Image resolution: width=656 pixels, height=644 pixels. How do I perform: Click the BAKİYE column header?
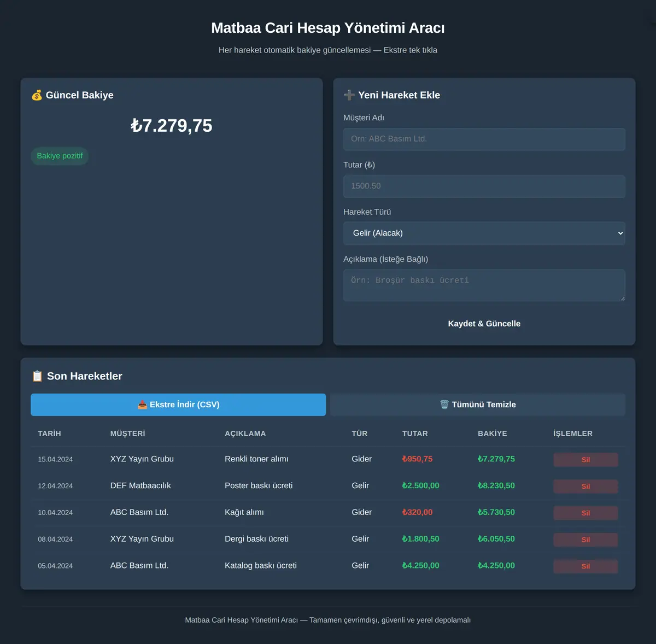coord(493,434)
